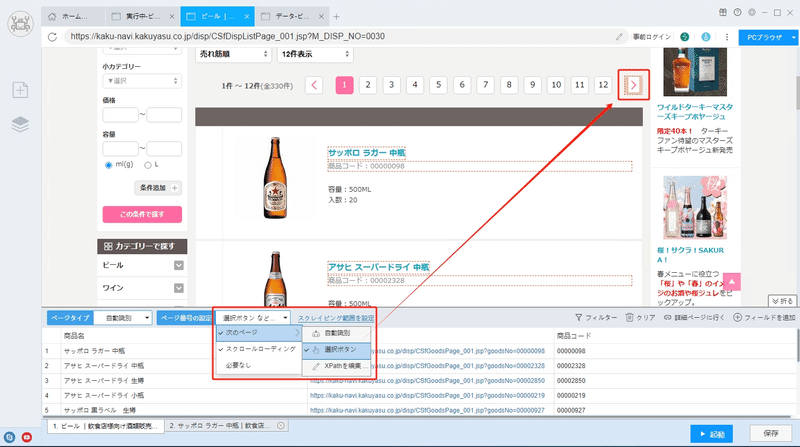Click the pink scroll-to-top arrow button
The image size is (800, 447).
(x=731, y=282)
